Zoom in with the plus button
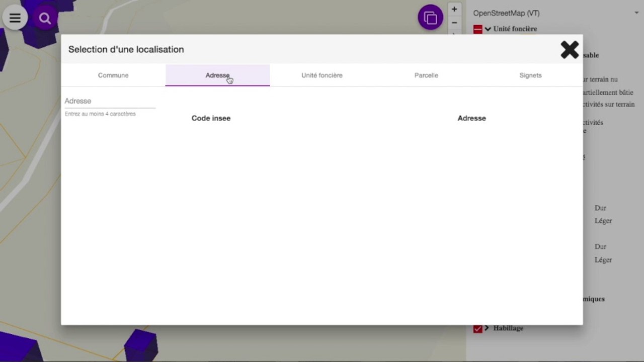This screenshot has width=644, height=362. 454,9
